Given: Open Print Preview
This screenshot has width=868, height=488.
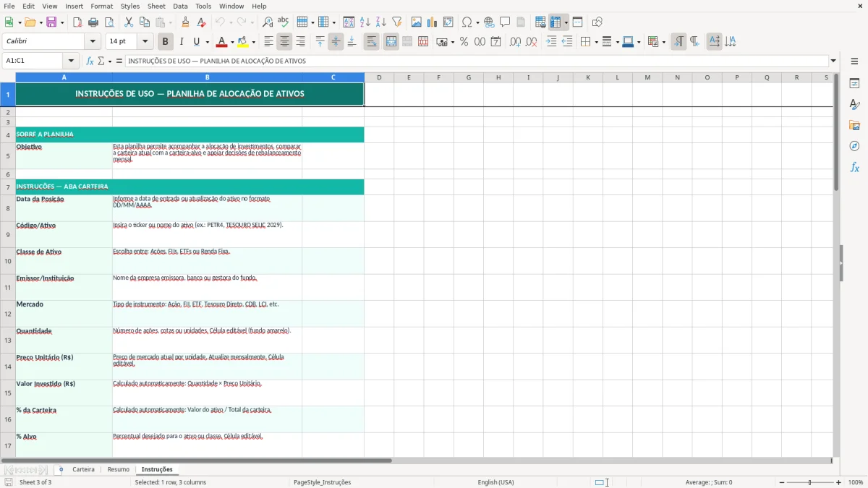Looking at the screenshot, I should click(109, 22).
